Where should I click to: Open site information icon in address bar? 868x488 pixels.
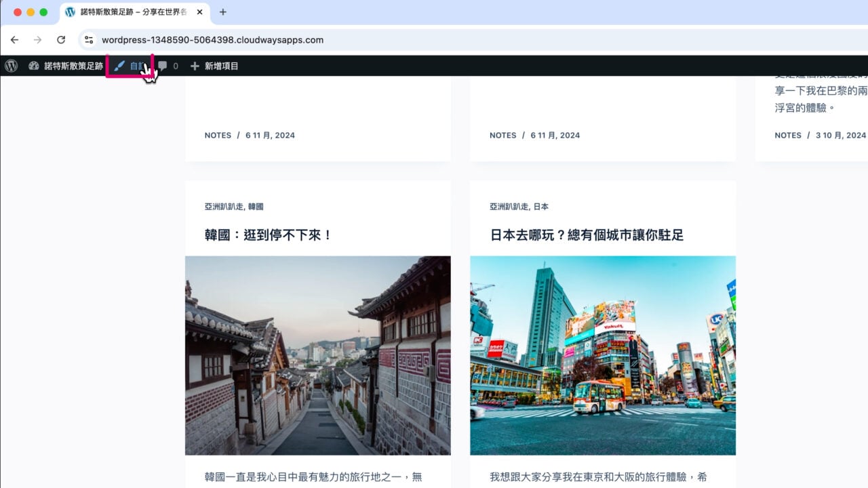coord(89,40)
